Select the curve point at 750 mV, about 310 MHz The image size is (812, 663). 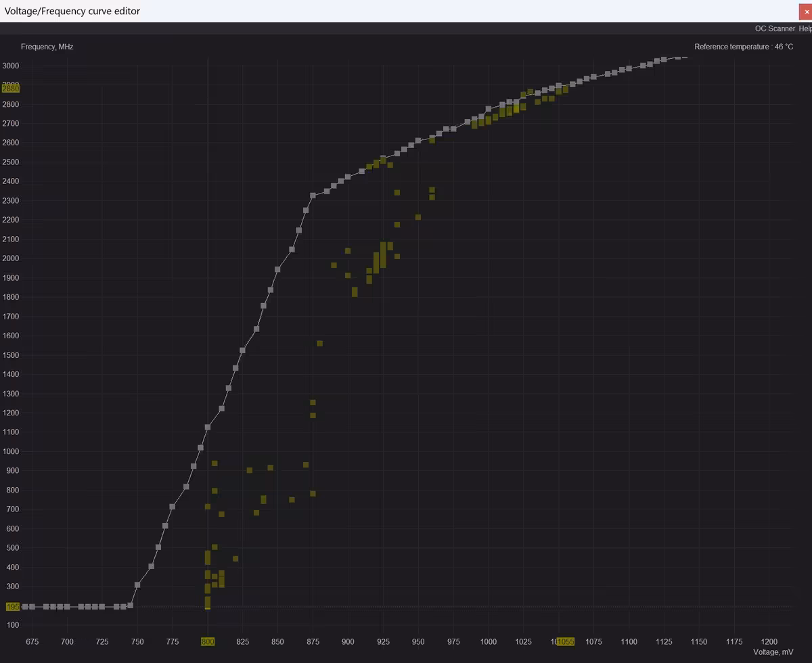coord(137,585)
